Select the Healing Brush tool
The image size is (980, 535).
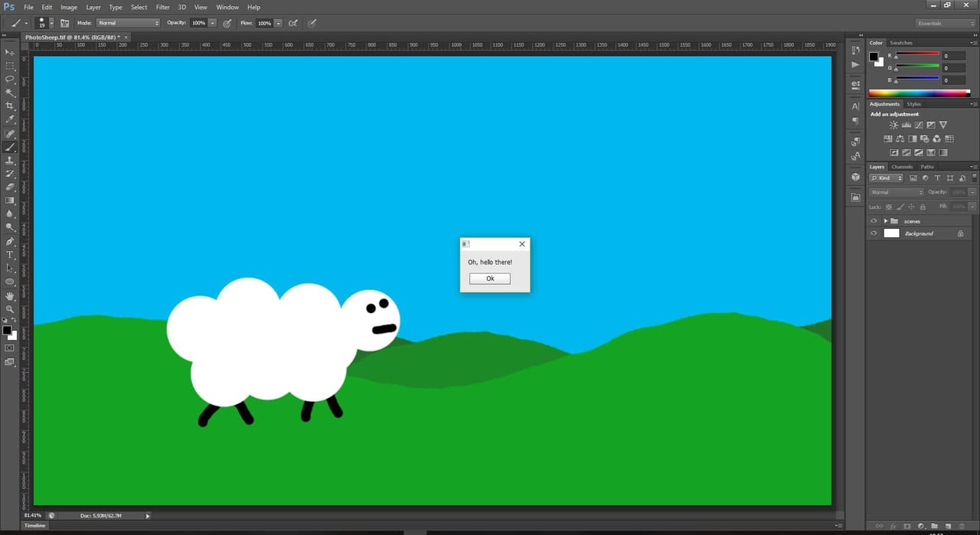tap(10, 133)
